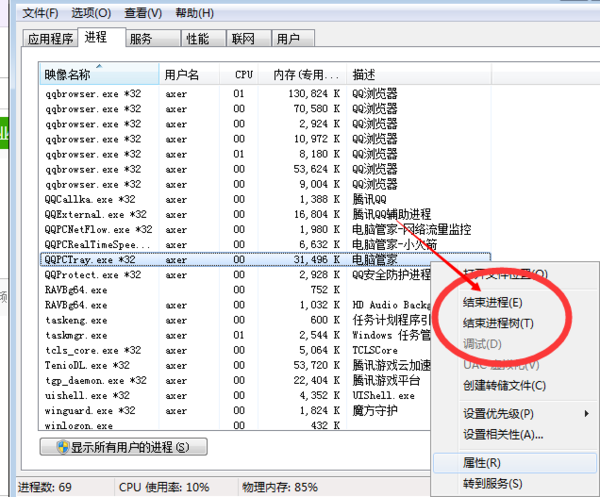Select 转到服务(S) in context menu

point(492,484)
